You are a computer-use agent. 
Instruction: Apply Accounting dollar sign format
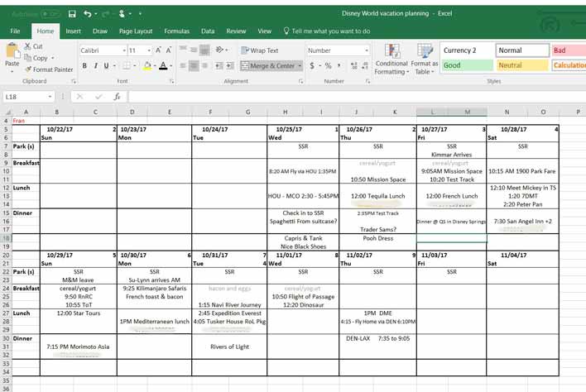(x=312, y=65)
